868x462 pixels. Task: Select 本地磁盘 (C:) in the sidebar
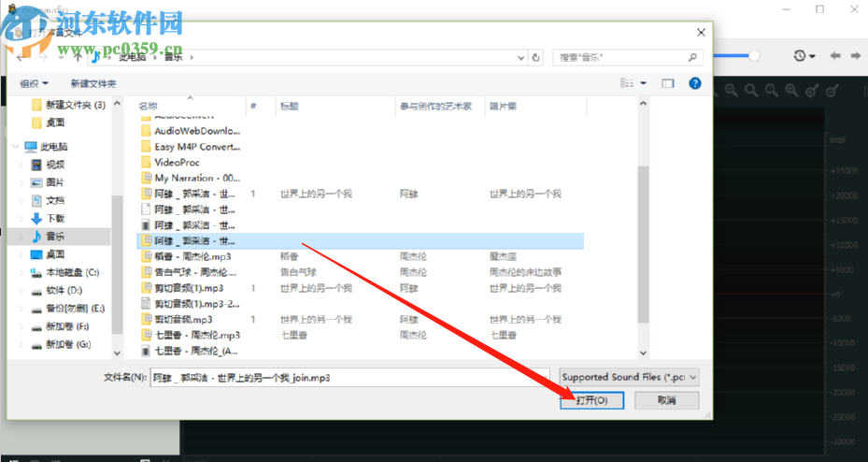click(64, 272)
